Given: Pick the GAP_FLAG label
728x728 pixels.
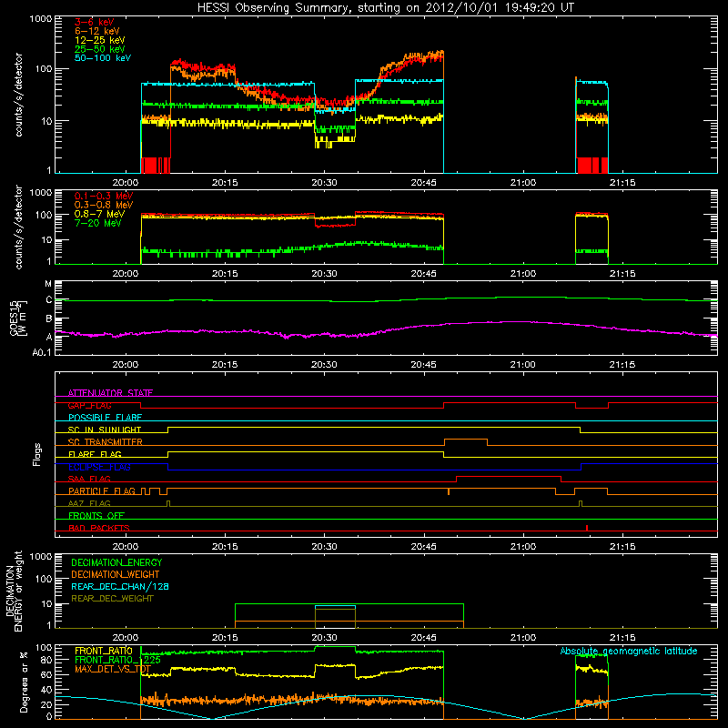Looking at the screenshot, I should pos(89,406).
